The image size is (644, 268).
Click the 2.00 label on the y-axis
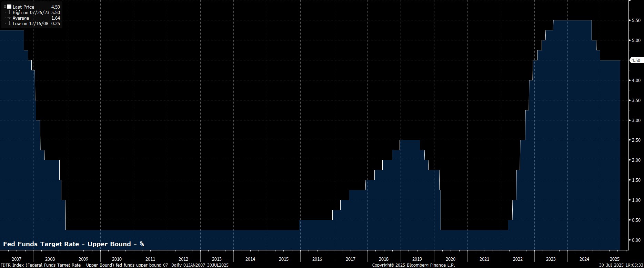[636, 160]
